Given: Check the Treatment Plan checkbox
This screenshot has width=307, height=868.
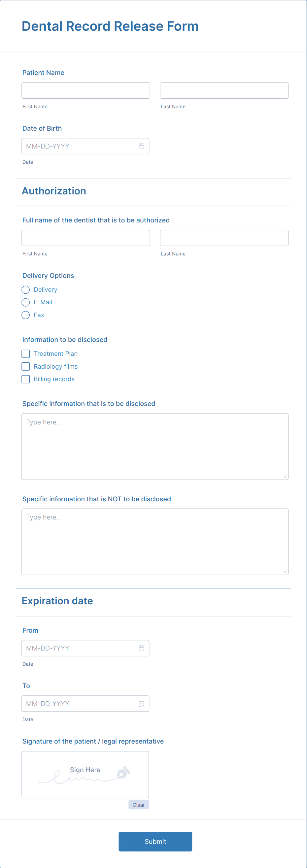Looking at the screenshot, I should point(26,353).
